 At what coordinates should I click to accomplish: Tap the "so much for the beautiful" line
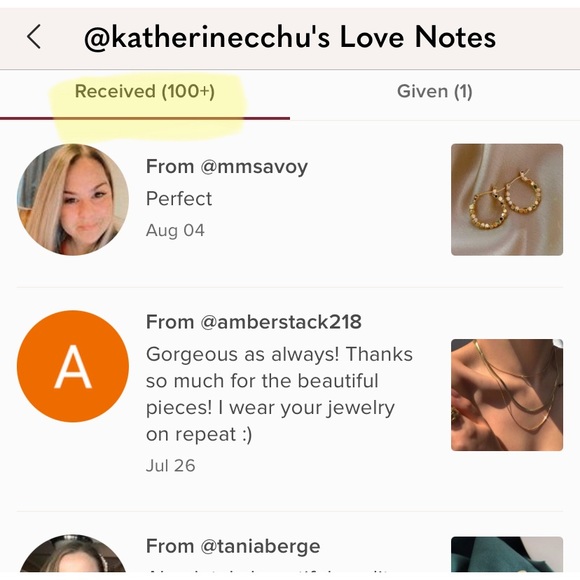262,381
